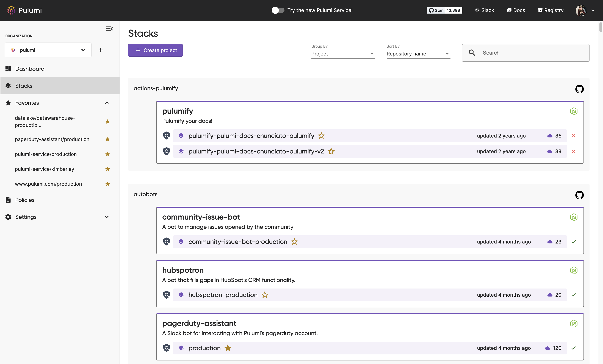Viewport: 603px width, 364px height.
Task: Toggle the new Pulumi Service switch
Action: tap(278, 10)
